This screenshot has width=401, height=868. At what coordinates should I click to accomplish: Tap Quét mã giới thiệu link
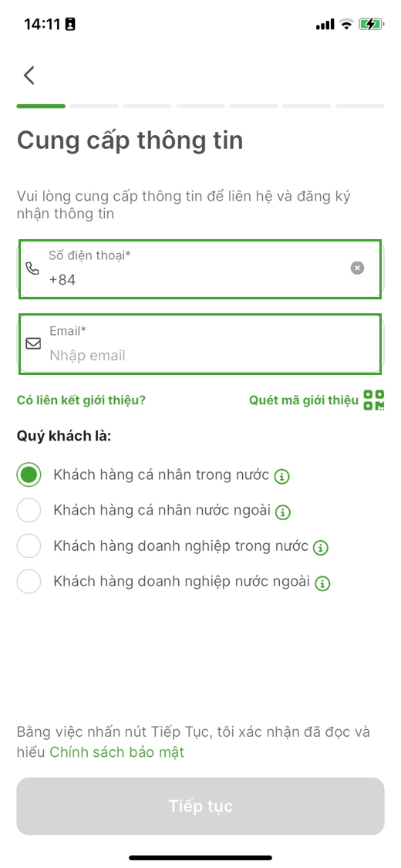(x=304, y=400)
